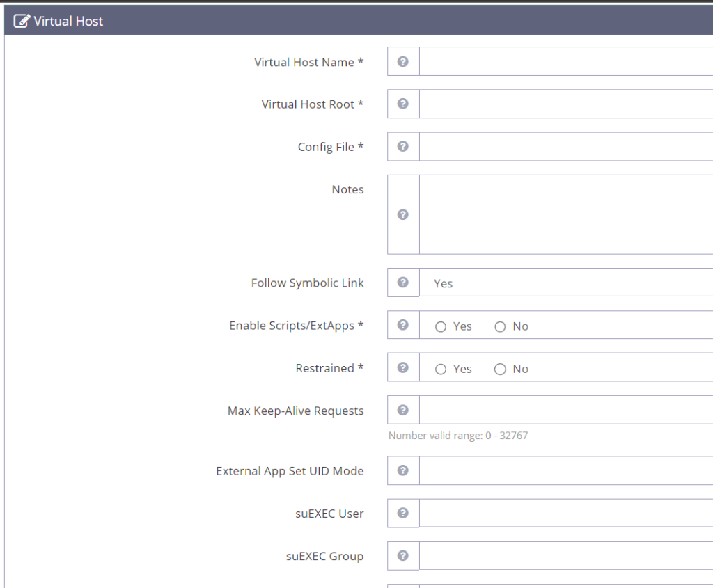
Task: Open help icon for suEXEC User
Action: tap(403, 513)
